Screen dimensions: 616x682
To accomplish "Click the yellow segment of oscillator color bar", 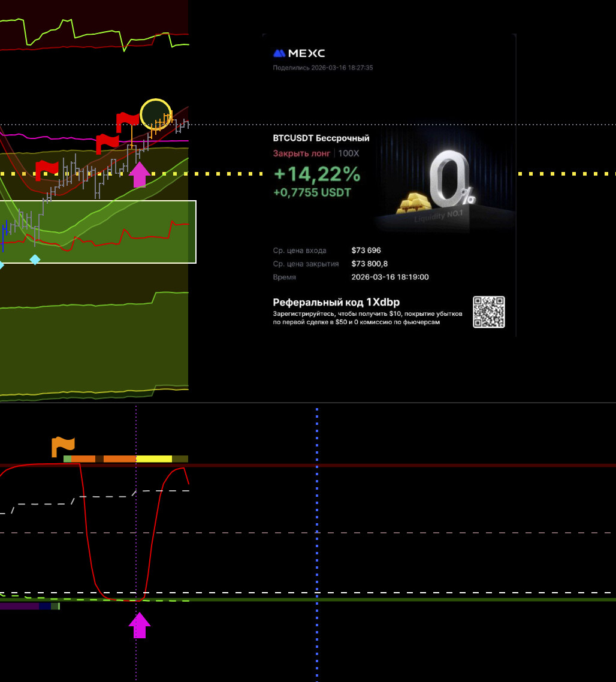I will pos(154,459).
